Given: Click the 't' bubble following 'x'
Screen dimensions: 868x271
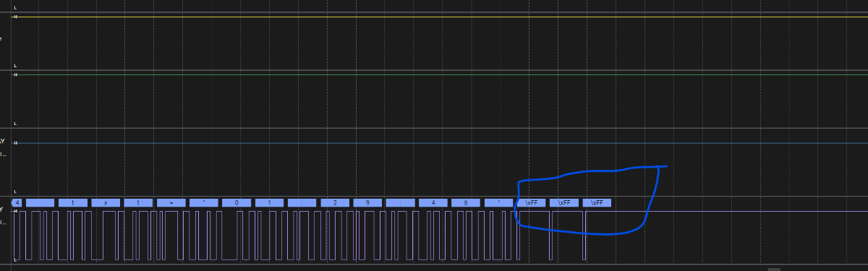Looking at the screenshot, I should tap(138, 203).
